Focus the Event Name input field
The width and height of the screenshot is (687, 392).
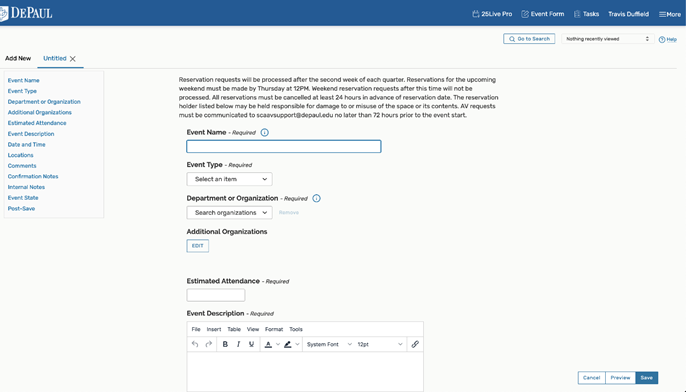pyautogui.click(x=283, y=146)
